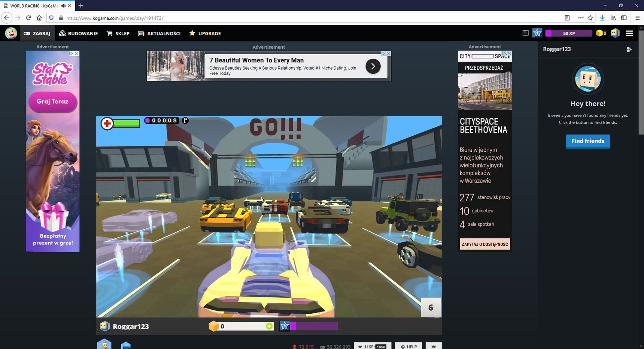The height and width of the screenshot is (349, 644).
Task: Open the library icon
Action: coord(613,18)
